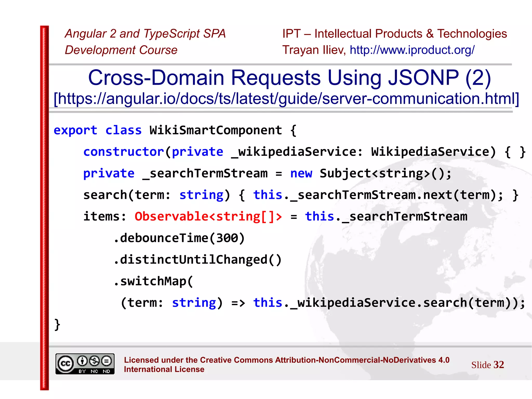The width and height of the screenshot is (532, 399).
Task: Click the constructor code line with _wikipediaService
Action: tap(304, 152)
